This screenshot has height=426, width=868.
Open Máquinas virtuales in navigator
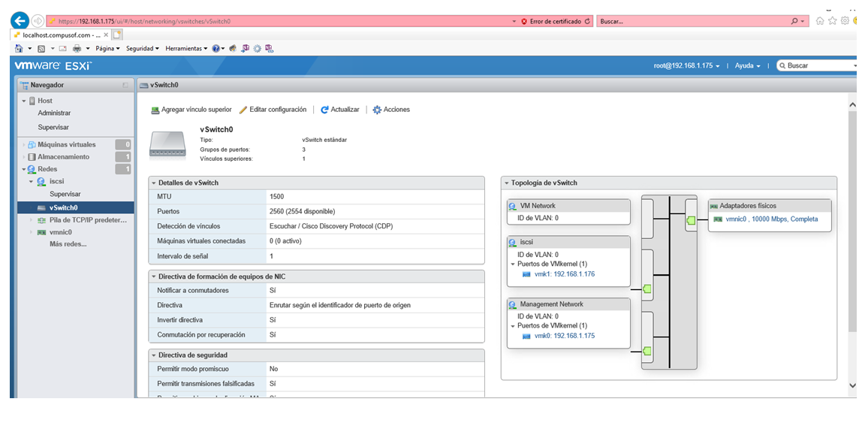pos(66,144)
